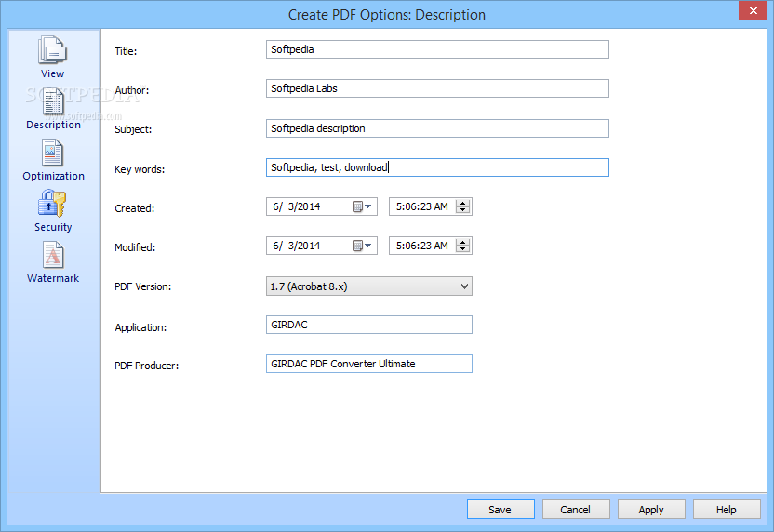
Task: Click the Modified: label
Action: coord(135,247)
